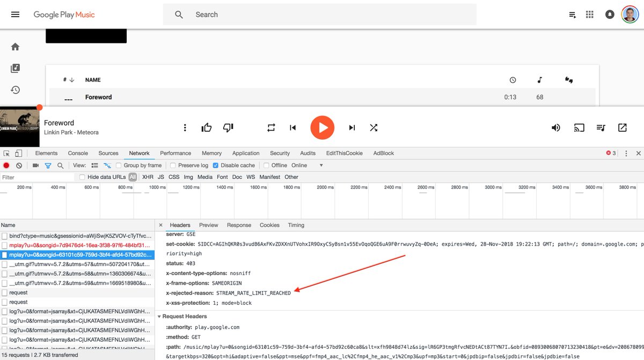Click the DevTools error count badge
Viewport: 644px width, 360px height.
click(x=611, y=153)
